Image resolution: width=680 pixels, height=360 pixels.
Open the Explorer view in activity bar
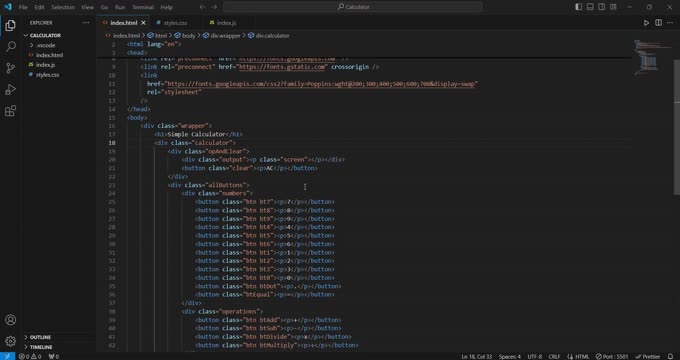coord(10,25)
